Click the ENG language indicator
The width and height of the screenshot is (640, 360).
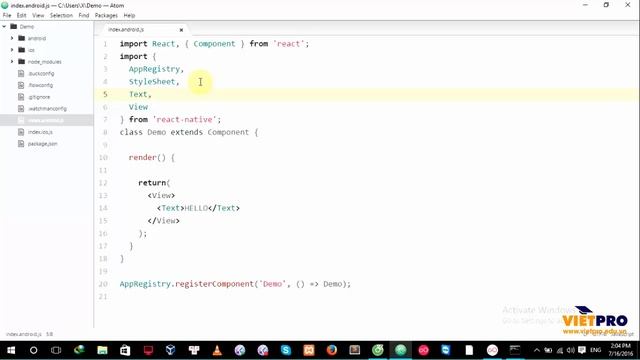point(596,350)
